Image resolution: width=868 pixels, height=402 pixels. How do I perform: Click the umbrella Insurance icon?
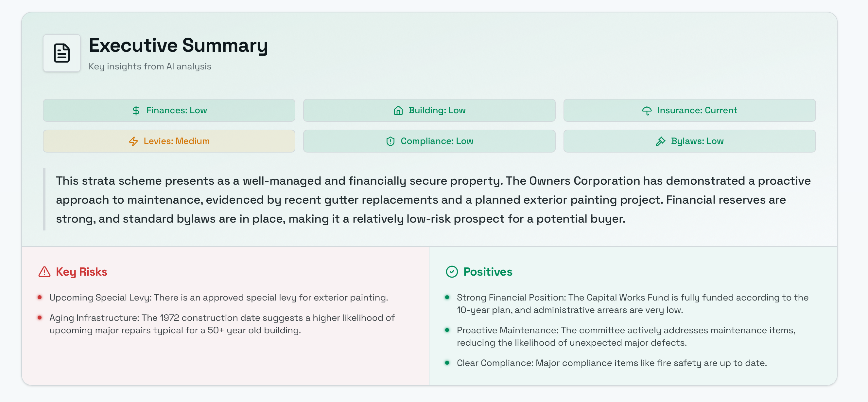(647, 111)
